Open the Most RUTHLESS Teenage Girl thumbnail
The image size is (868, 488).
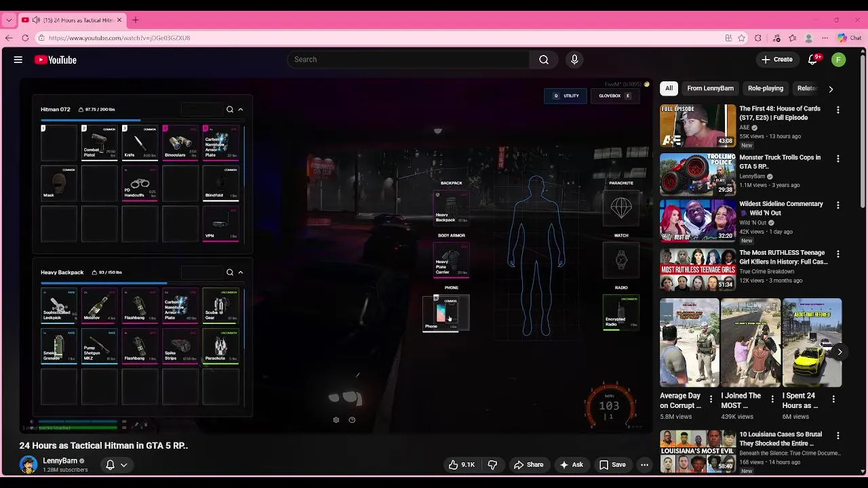(698, 270)
